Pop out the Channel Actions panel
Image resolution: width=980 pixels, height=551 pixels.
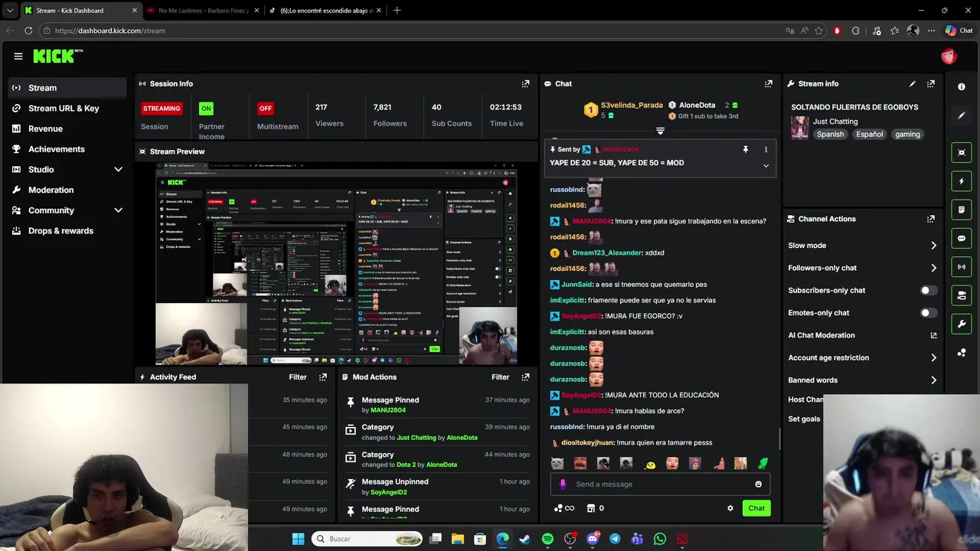pos(931,219)
